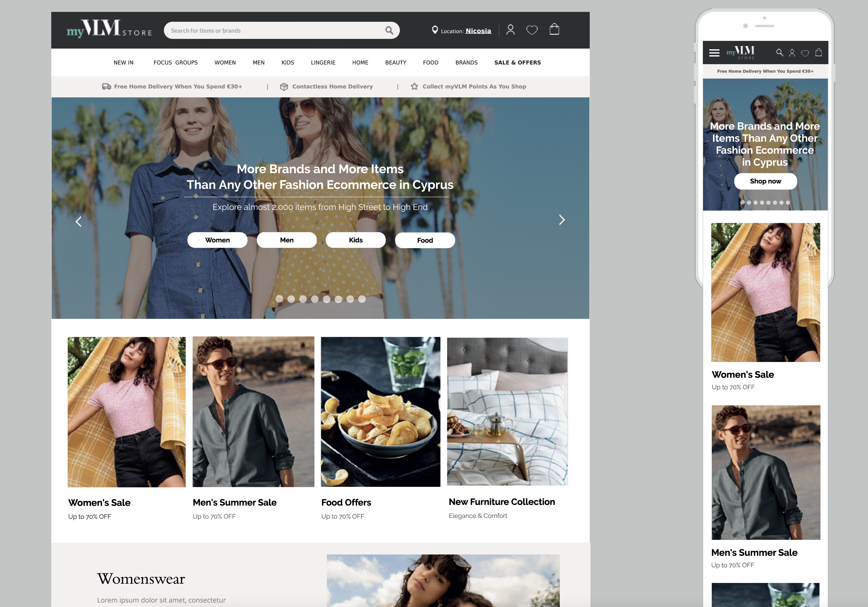The height and width of the screenshot is (607, 868).
Task: Go to previous hero slide with left arrow
Action: (x=79, y=221)
